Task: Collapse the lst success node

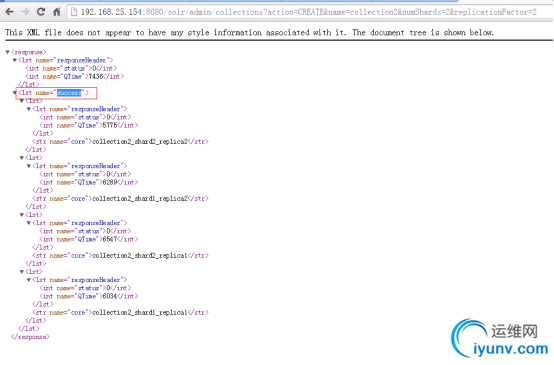Action: coord(14,93)
